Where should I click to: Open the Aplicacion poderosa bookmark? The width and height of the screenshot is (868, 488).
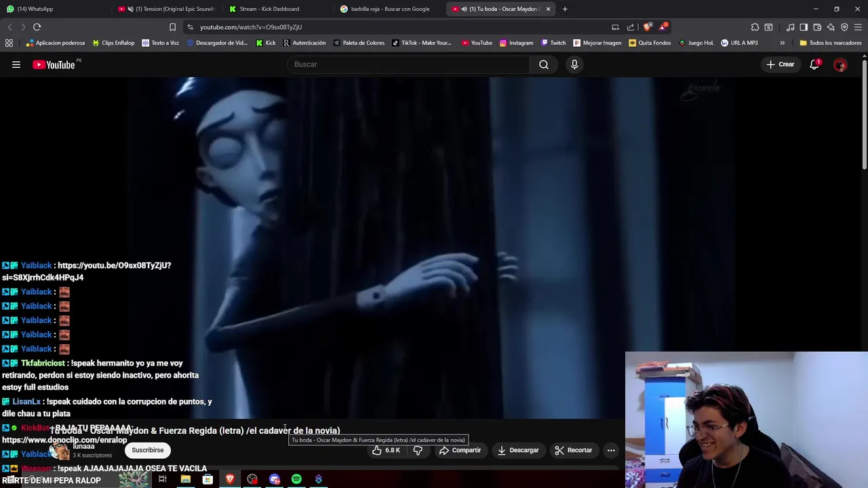pos(55,43)
